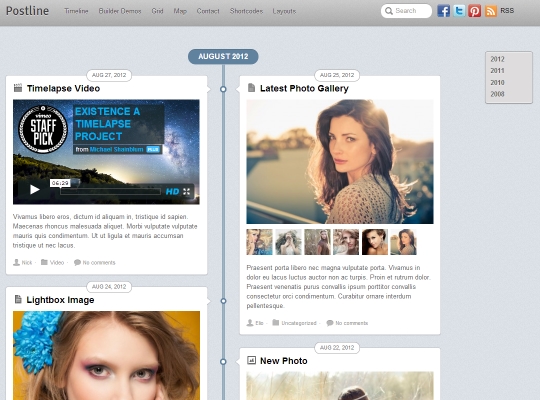Open the Lightbox Image photo with blue flower
The height and width of the screenshot is (400, 540).
point(106,356)
